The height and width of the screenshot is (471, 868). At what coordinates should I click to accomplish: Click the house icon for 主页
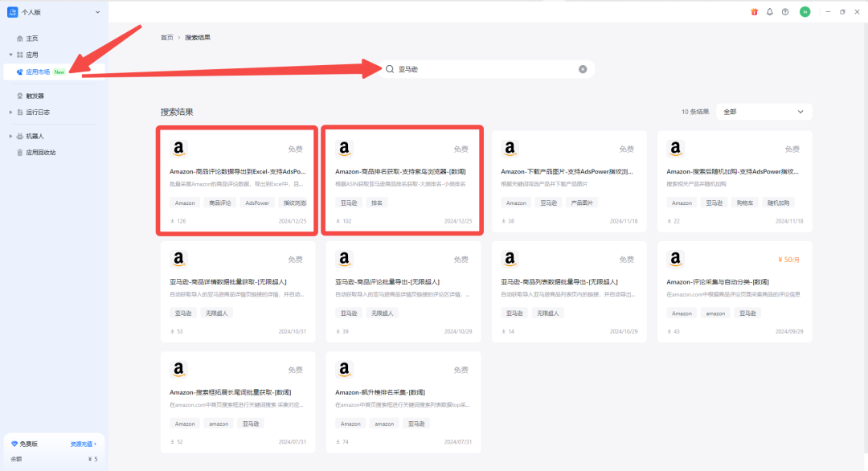tap(20, 39)
